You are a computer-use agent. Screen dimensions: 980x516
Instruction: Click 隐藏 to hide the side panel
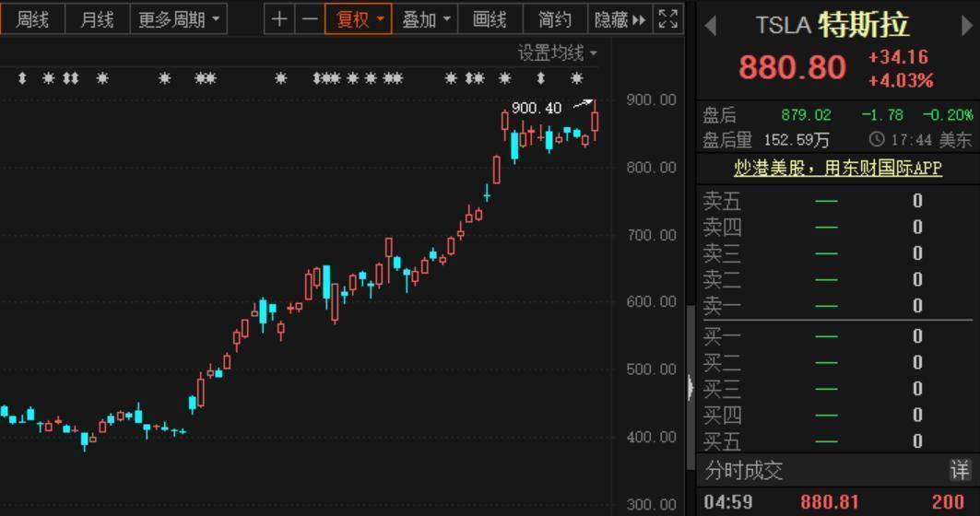620,19
